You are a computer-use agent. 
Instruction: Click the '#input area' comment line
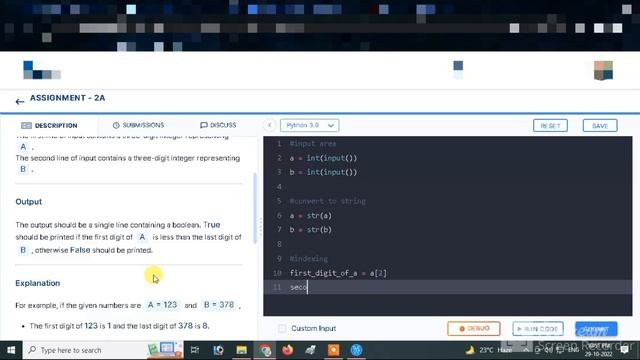click(x=313, y=144)
